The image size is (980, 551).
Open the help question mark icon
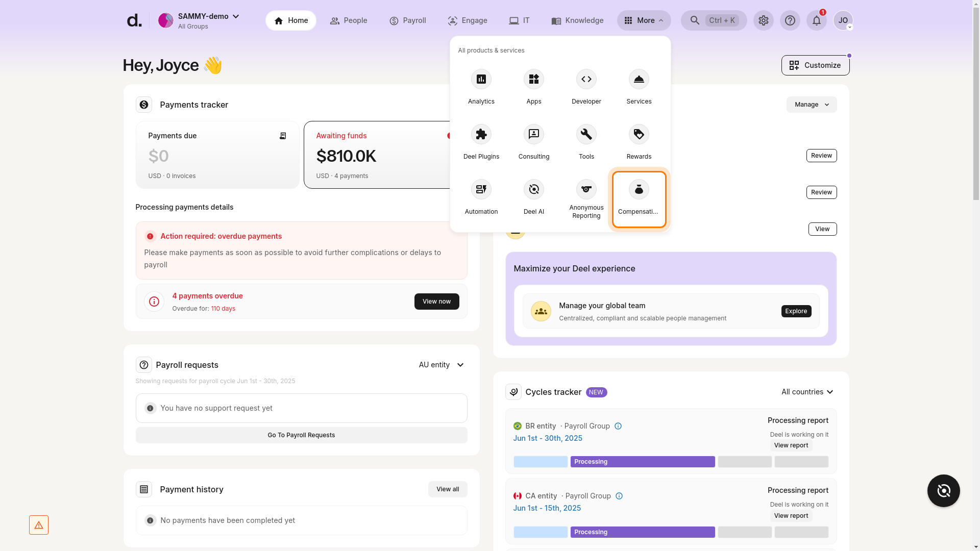pyautogui.click(x=790, y=20)
